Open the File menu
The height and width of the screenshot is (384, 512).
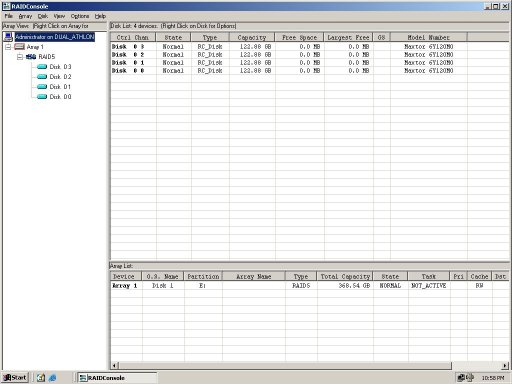coord(9,16)
